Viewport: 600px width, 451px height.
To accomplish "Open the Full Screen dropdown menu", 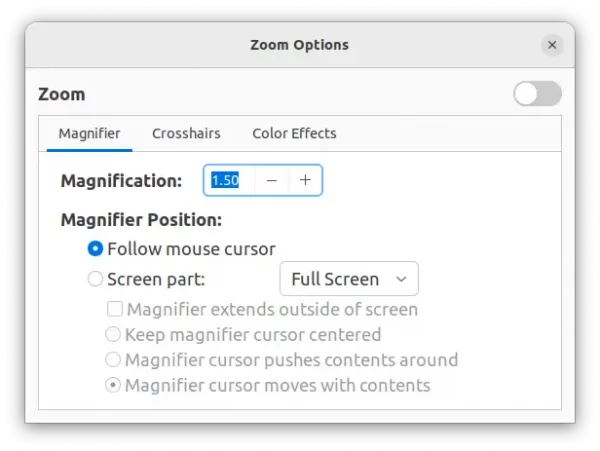I will pos(349,279).
